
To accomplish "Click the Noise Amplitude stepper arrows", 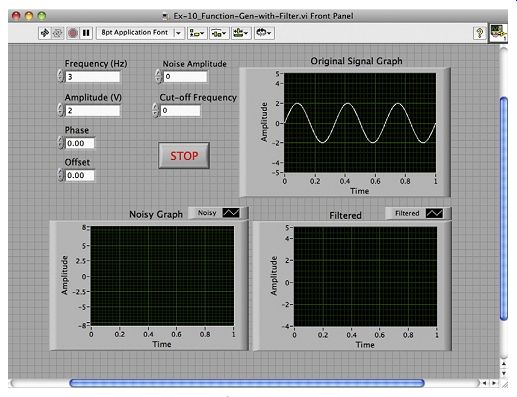I will (158, 76).
